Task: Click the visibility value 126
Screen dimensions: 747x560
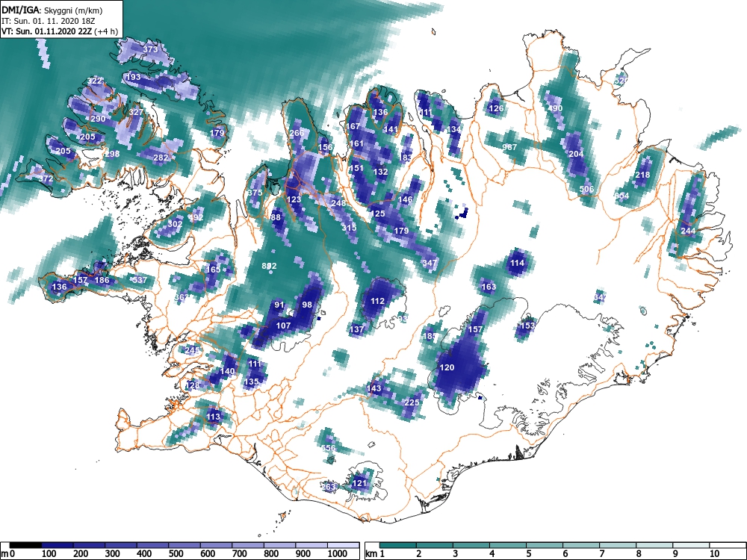Action: [x=497, y=108]
